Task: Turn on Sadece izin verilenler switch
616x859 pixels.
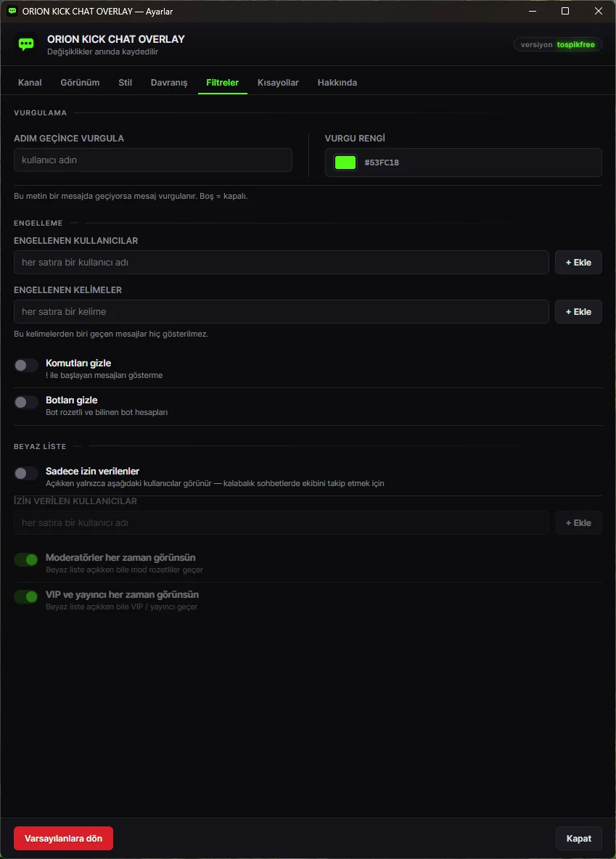Action: tap(26, 473)
